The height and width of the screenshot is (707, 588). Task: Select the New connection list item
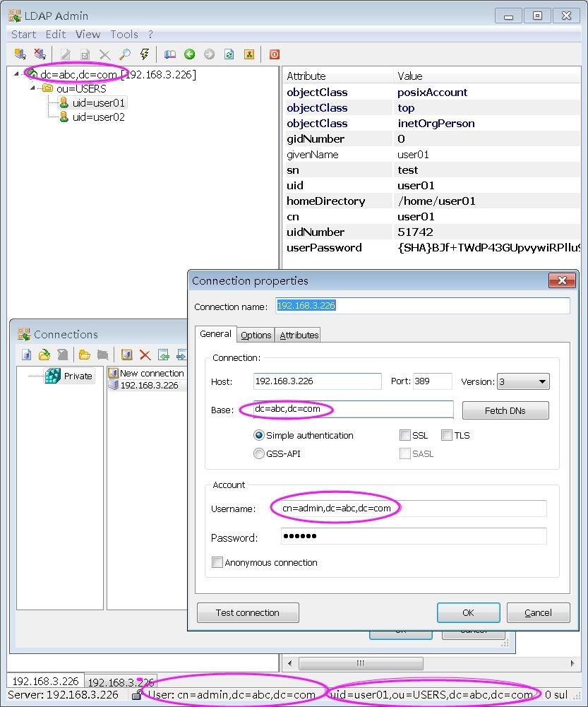pos(147,374)
